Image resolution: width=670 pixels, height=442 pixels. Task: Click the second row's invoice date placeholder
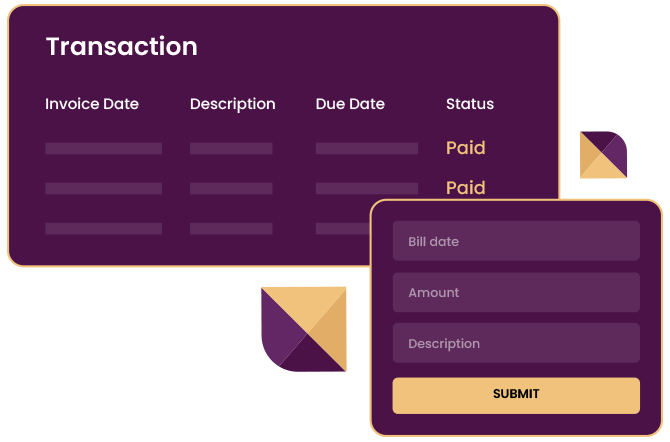(103, 189)
